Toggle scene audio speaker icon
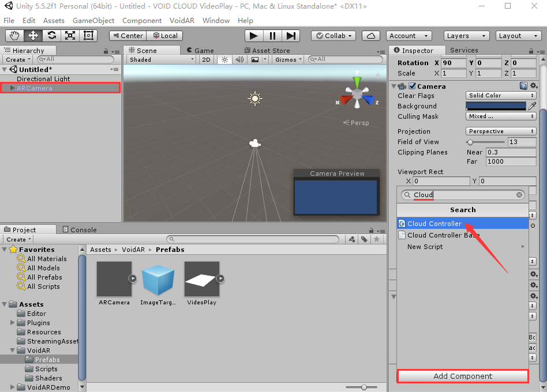The height and width of the screenshot is (392, 547). (239, 59)
